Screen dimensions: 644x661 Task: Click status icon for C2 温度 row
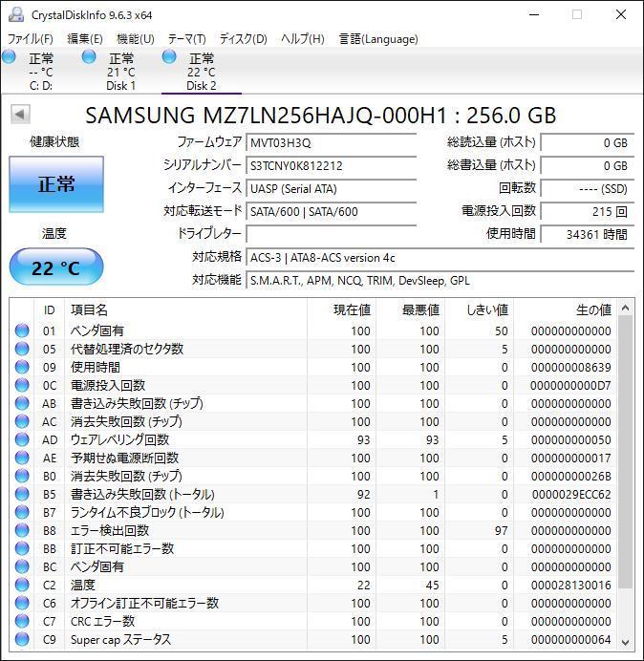[22, 585]
